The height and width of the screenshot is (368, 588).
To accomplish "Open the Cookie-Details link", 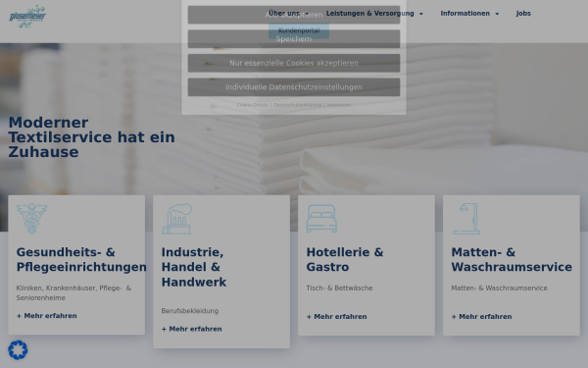I will 253,105.
